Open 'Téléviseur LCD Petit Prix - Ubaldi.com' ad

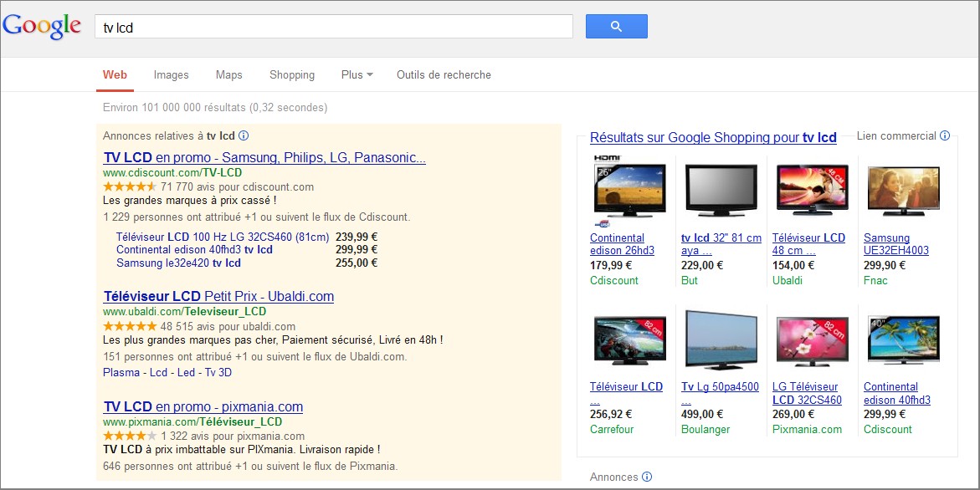[218, 297]
